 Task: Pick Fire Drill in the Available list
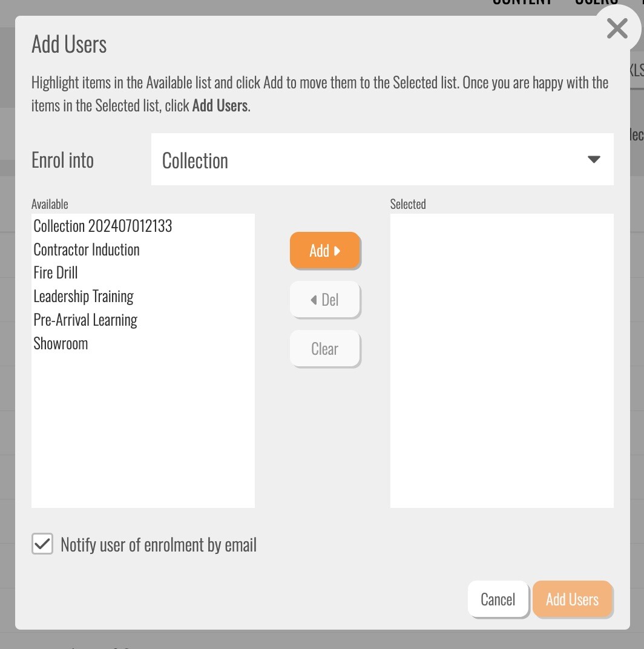(x=56, y=273)
